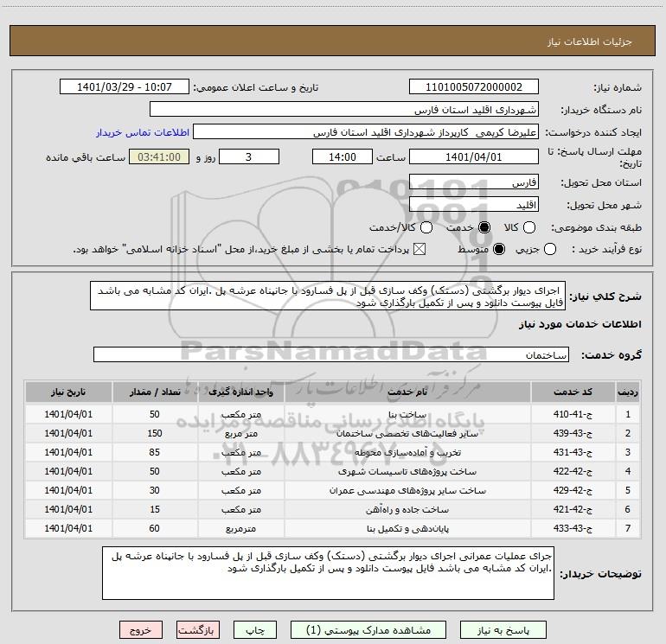This screenshot has width=666, height=644.
Task: Select service code ج-42-422
Action: [573, 471]
